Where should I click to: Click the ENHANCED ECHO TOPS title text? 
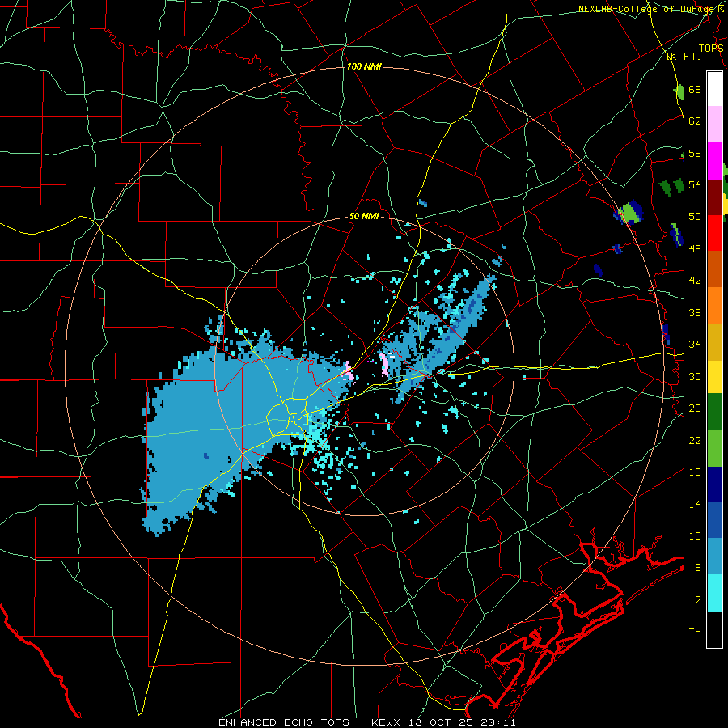pos(284,722)
